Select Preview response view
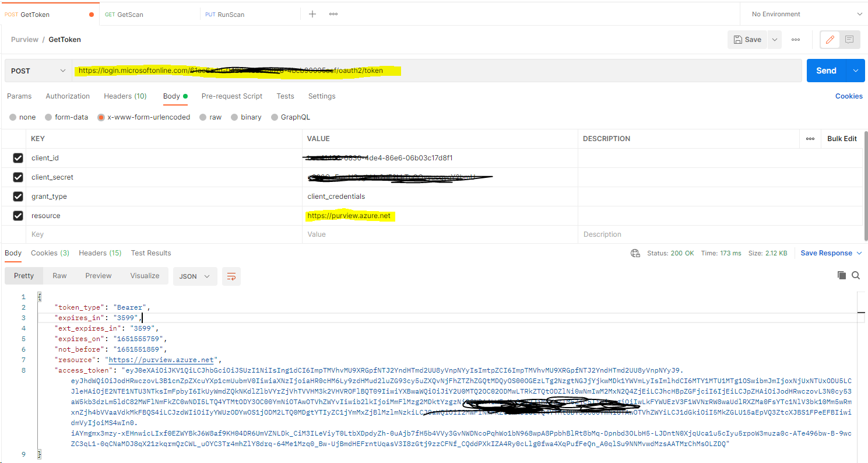The width and height of the screenshot is (868, 463). click(x=99, y=276)
